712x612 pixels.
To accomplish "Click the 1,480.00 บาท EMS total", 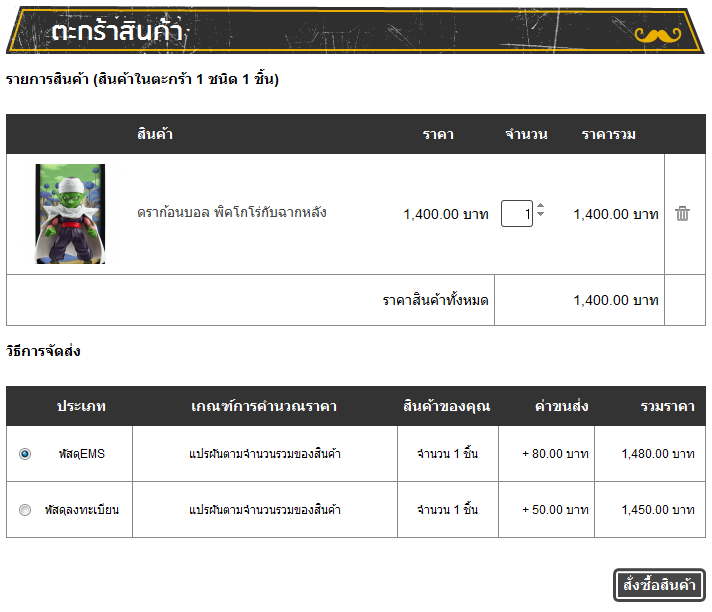I will [x=657, y=454].
